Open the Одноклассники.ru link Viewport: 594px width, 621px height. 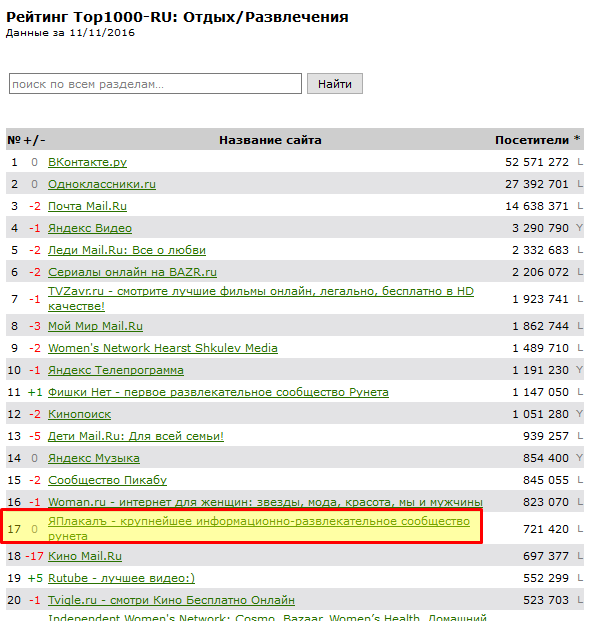pyautogui.click(x=102, y=184)
